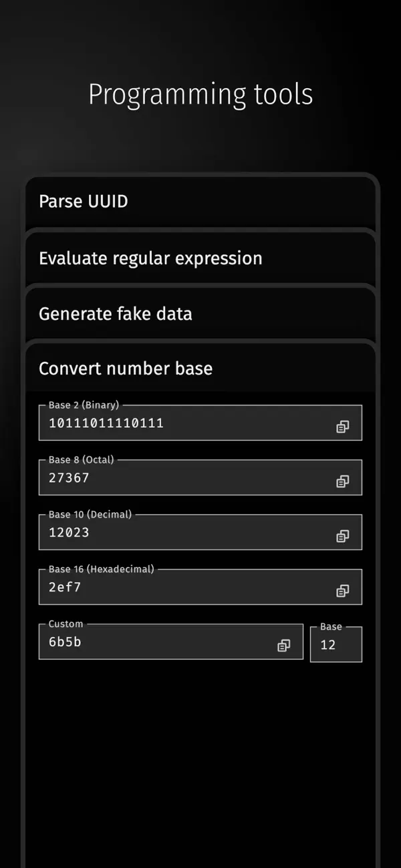Copy the decimal value 12023

pyautogui.click(x=343, y=535)
